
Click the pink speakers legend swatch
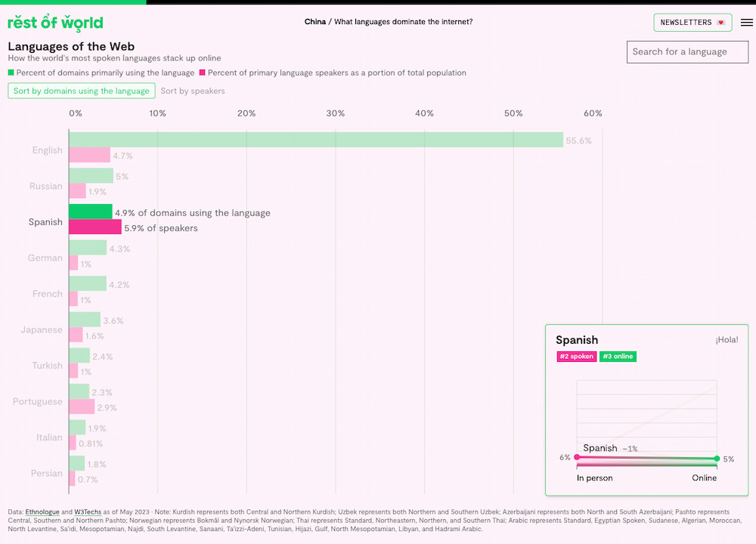(203, 73)
